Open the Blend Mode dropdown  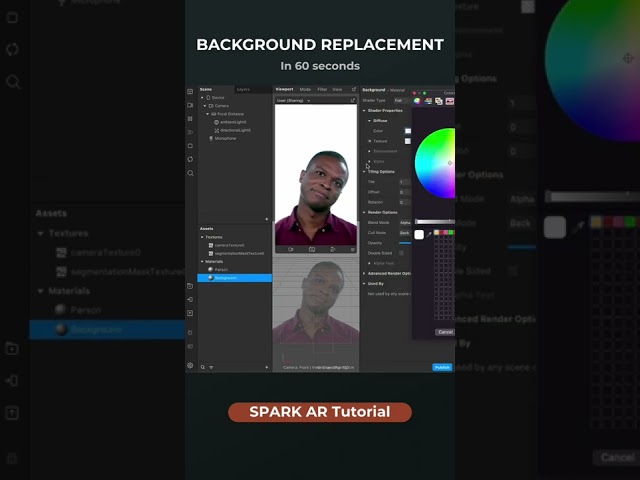(x=405, y=222)
